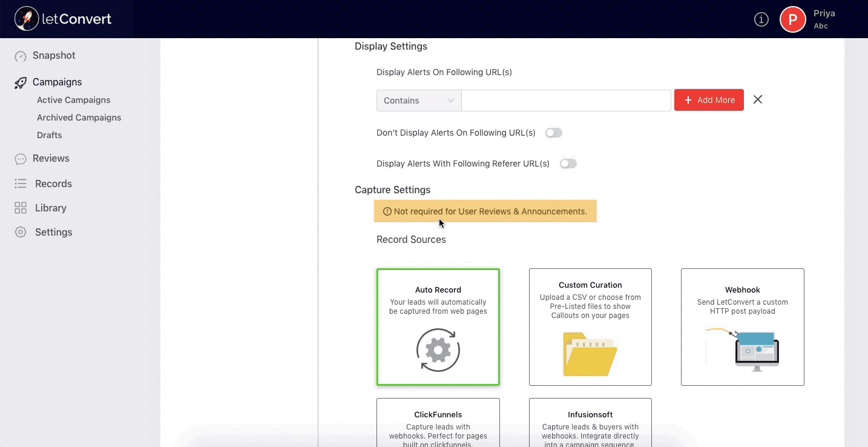
Task: Open the Priya profile avatar
Action: click(792, 19)
